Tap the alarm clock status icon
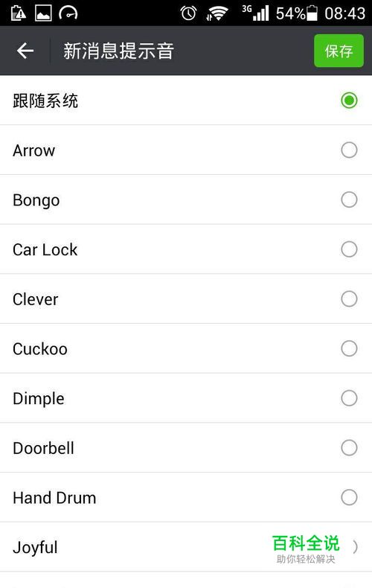The height and width of the screenshot is (588, 372). pos(188,13)
